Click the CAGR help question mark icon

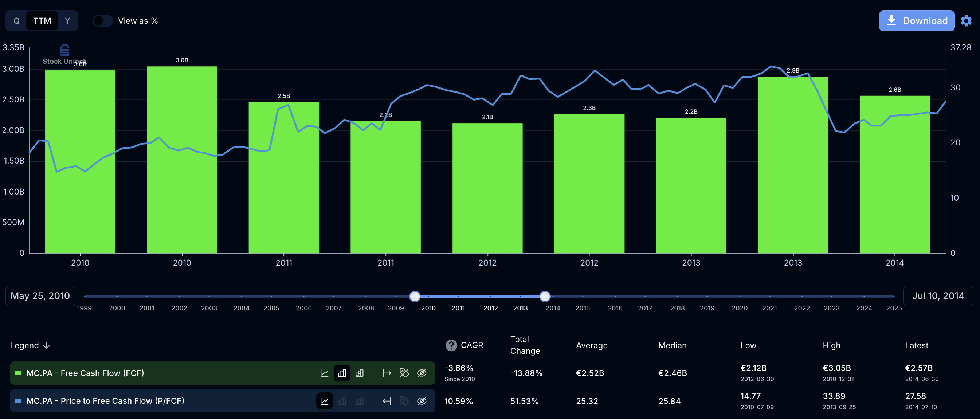coord(451,345)
